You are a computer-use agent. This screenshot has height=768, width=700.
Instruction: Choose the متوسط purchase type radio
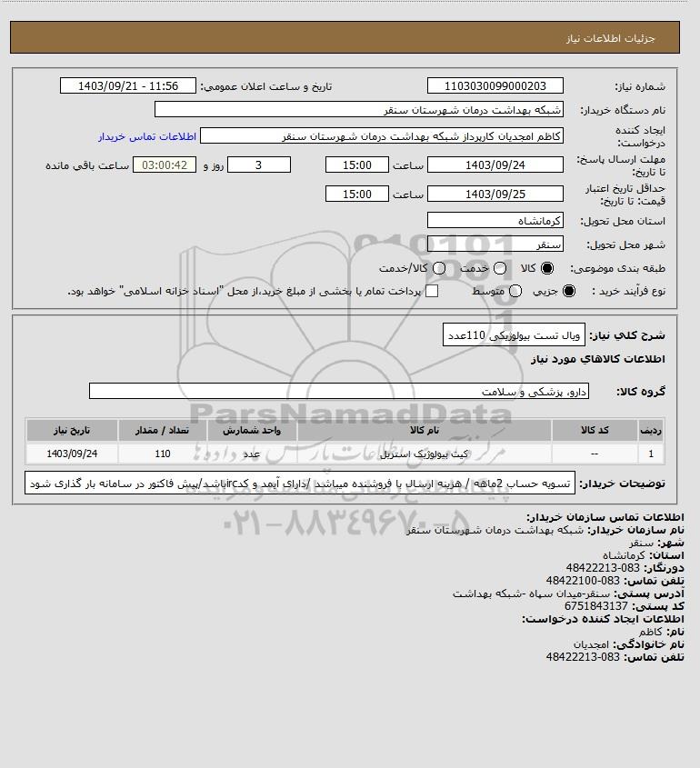[515, 291]
